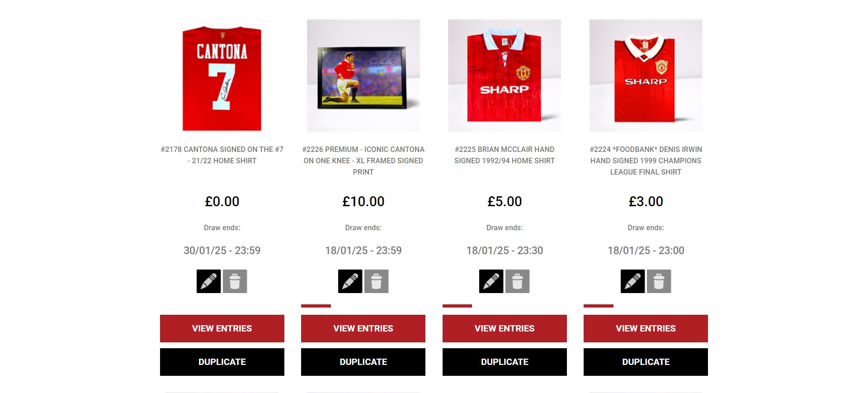The image size is (868, 393).
Task: Delete the #2178 Cantona shirt listing
Action: click(235, 281)
